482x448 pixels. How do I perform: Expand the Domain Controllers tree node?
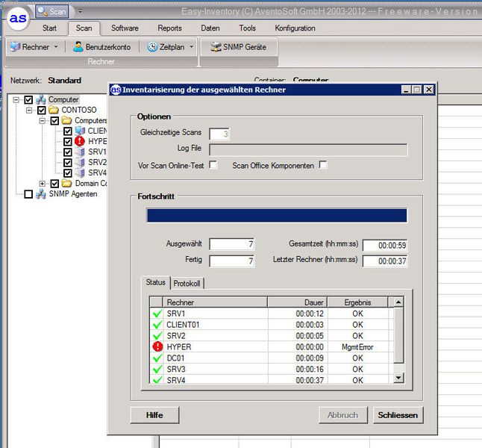coord(43,184)
